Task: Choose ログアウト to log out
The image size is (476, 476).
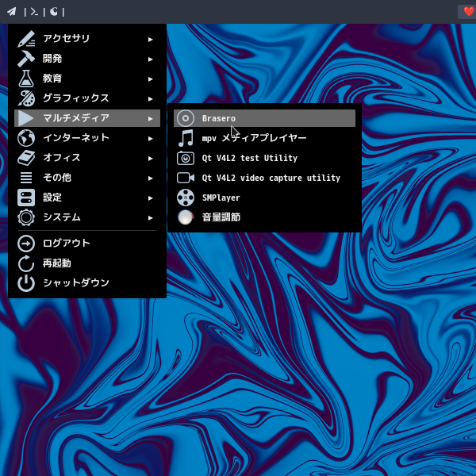Action: coord(87,244)
